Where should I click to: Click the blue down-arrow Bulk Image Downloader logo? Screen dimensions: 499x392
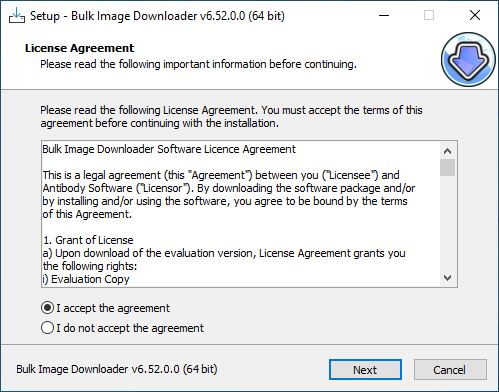[x=468, y=59]
